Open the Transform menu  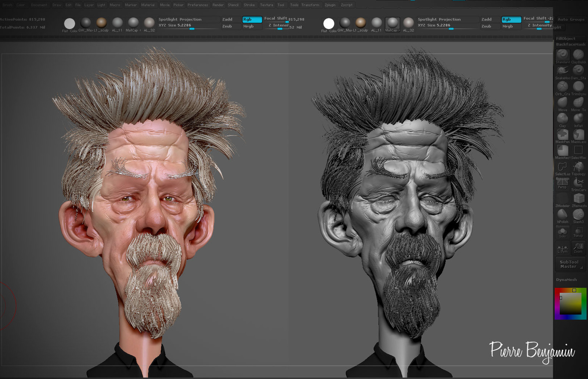point(310,5)
